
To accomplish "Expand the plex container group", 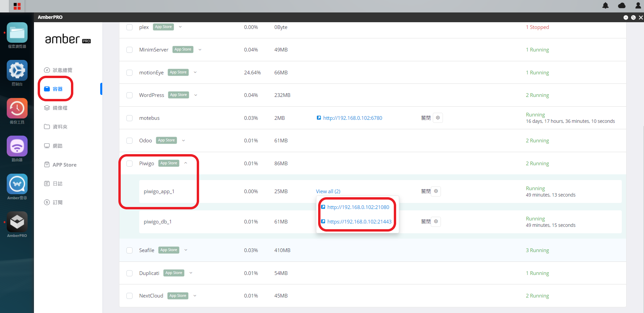I will [180, 27].
